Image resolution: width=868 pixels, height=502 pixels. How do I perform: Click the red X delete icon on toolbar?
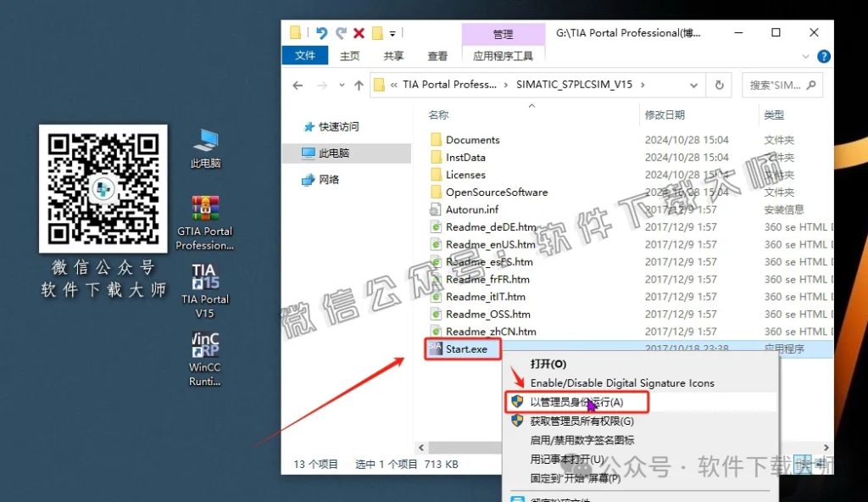click(359, 32)
